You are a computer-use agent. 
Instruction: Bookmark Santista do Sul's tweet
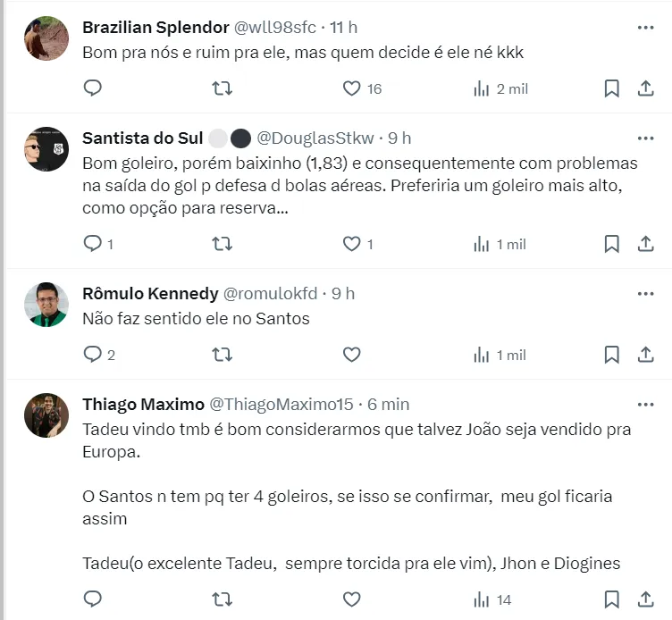(x=611, y=243)
